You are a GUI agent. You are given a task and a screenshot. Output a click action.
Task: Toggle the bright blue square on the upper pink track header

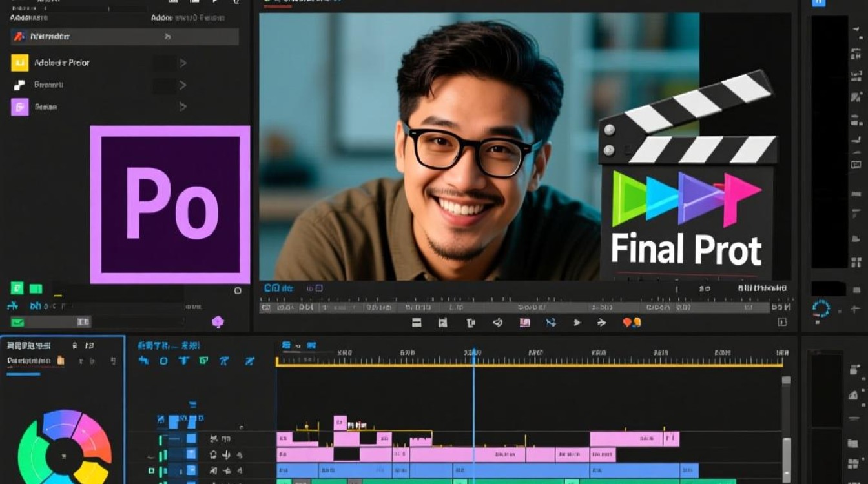pos(191,439)
